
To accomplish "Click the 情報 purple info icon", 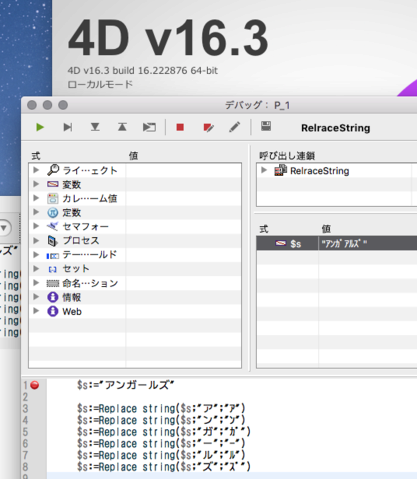I will 53,297.
